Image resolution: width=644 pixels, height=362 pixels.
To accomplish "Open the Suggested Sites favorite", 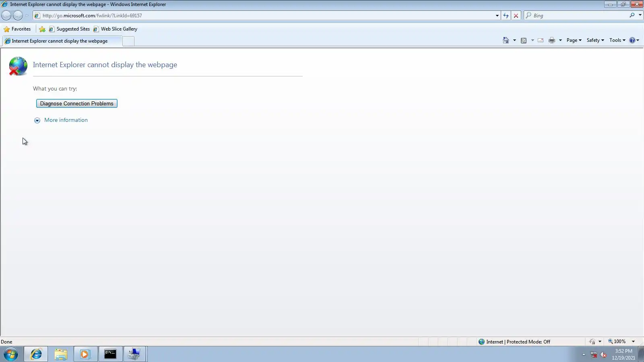I will point(69,29).
